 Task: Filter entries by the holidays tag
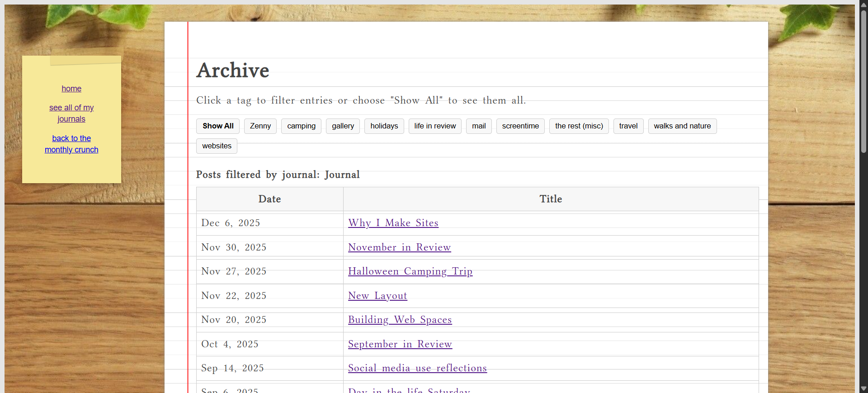pyautogui.click(x=384, y=126)
